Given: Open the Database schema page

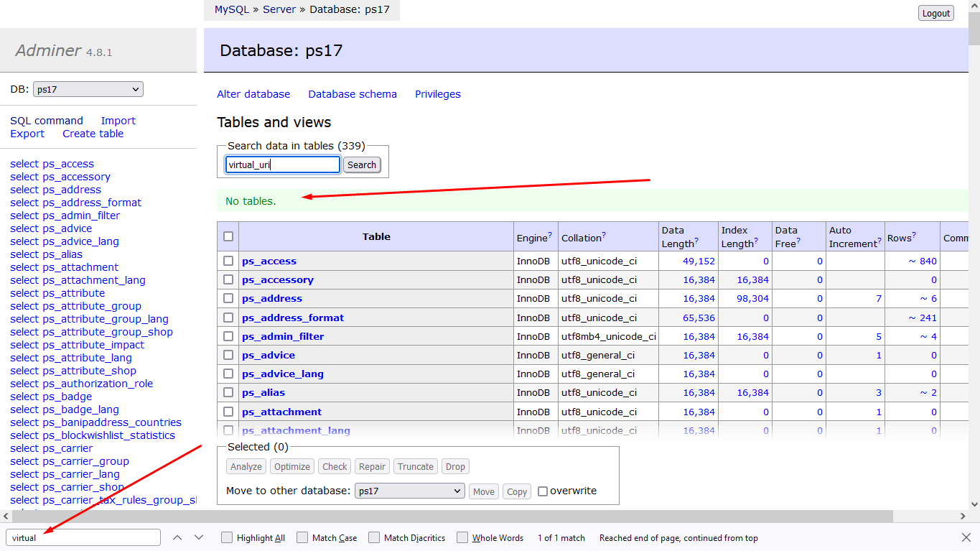Looking at the screenshot, I should [353, 94].
